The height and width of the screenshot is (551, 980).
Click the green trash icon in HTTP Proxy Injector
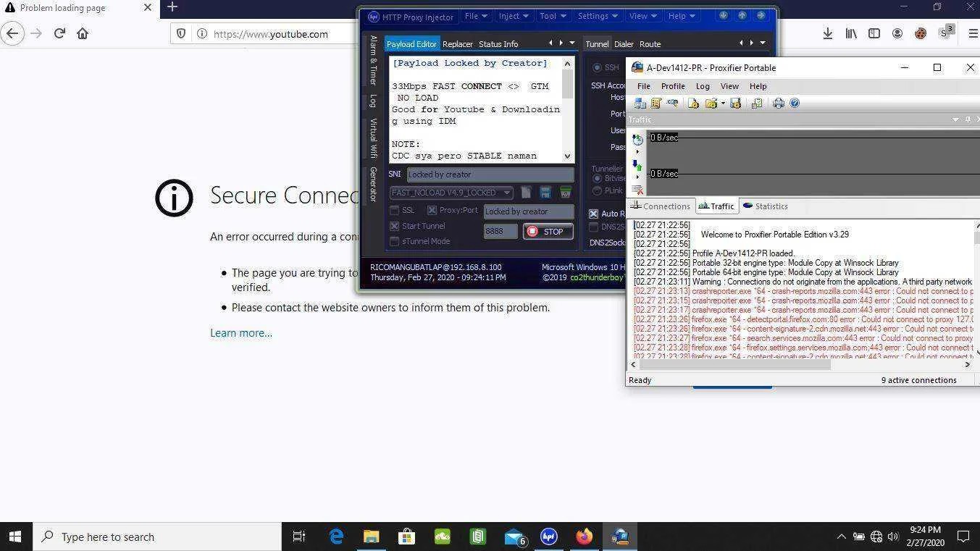click(x=565, y=192)
